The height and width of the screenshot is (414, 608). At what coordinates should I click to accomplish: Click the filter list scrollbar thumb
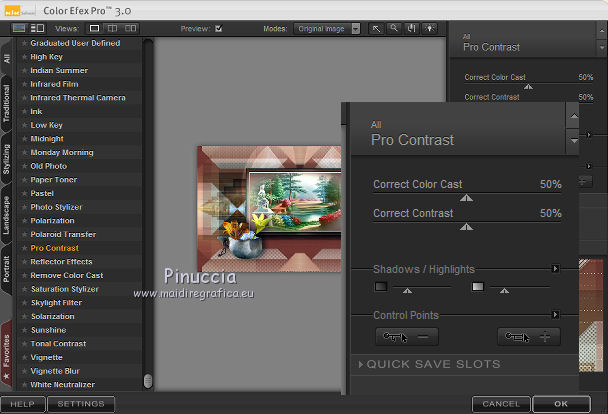tap(148, 381)
